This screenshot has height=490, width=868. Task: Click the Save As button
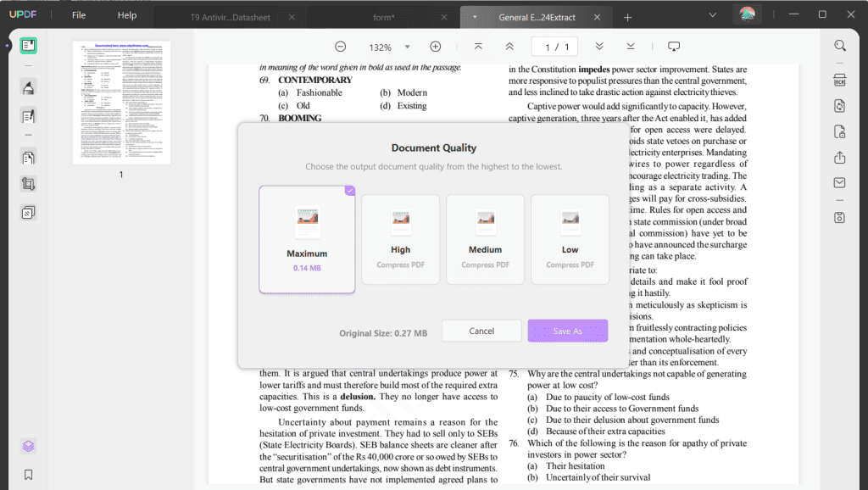point(567,331)
